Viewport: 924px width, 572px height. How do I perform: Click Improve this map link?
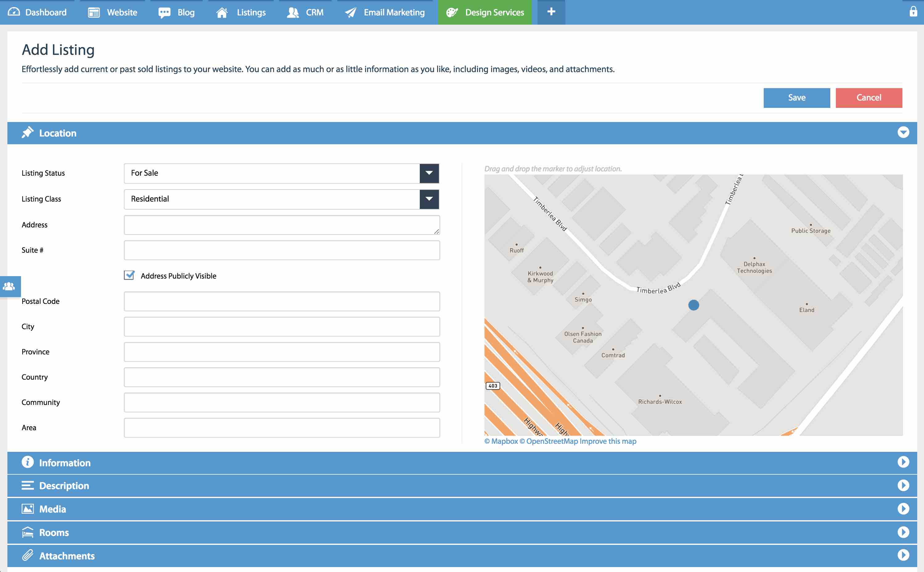click(x=607, y=441)
